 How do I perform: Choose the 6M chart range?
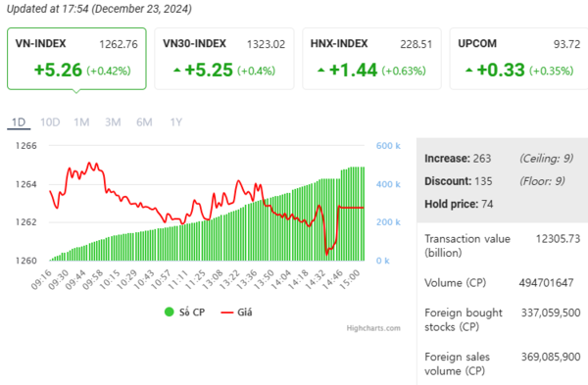(x=144, y=122)
